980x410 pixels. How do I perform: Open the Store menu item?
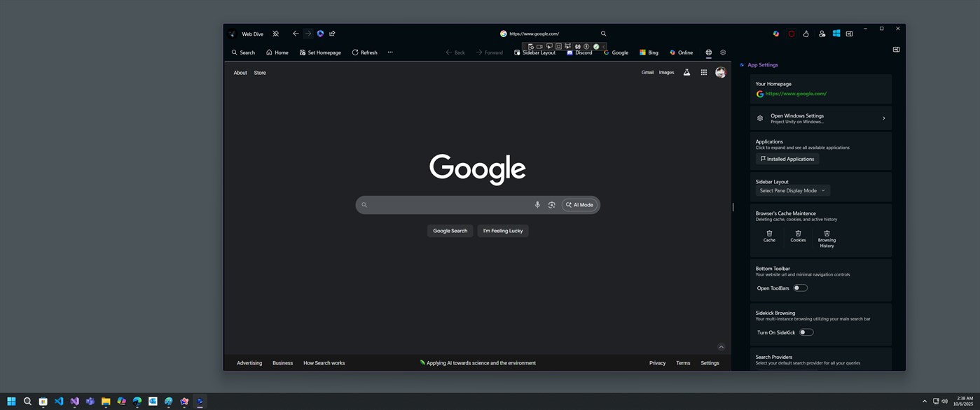(x=259, y=72)
